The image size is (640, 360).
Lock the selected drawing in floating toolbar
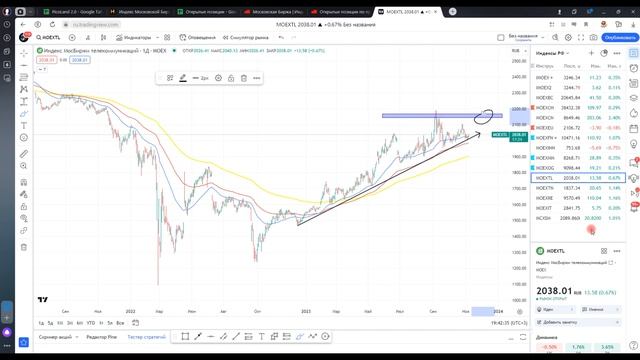(x=231, y=78)
